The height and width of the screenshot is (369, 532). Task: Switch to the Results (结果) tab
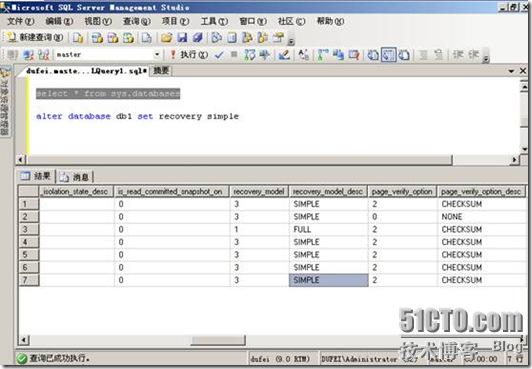pyautogui.click(x=36, y=176)
